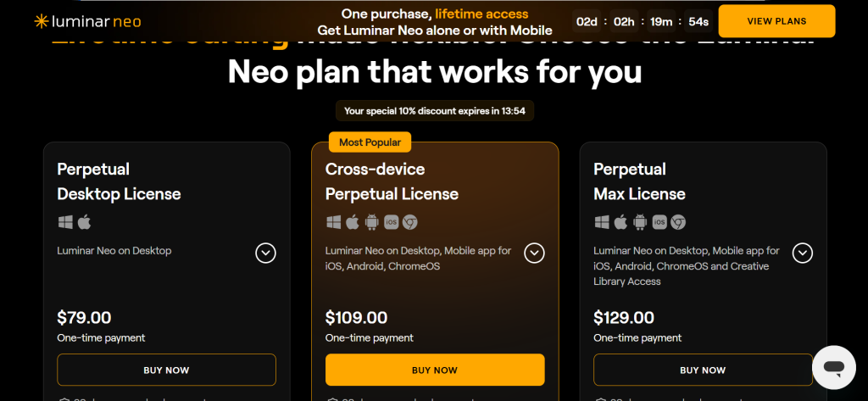Click the Luminar Neo logo
Screen dimensions: 868x401
[x=87, y=21]
